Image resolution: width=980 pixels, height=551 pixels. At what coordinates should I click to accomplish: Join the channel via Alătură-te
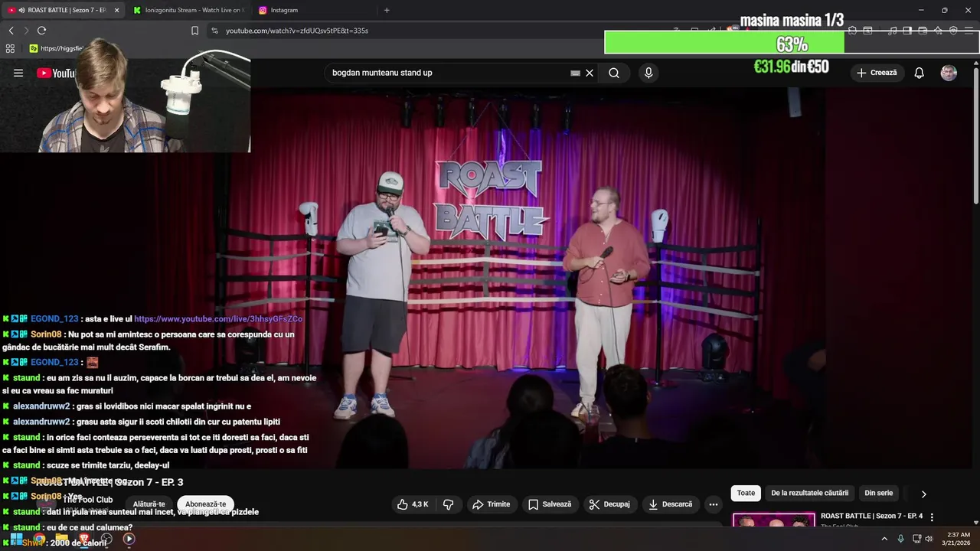coord(149,504)
